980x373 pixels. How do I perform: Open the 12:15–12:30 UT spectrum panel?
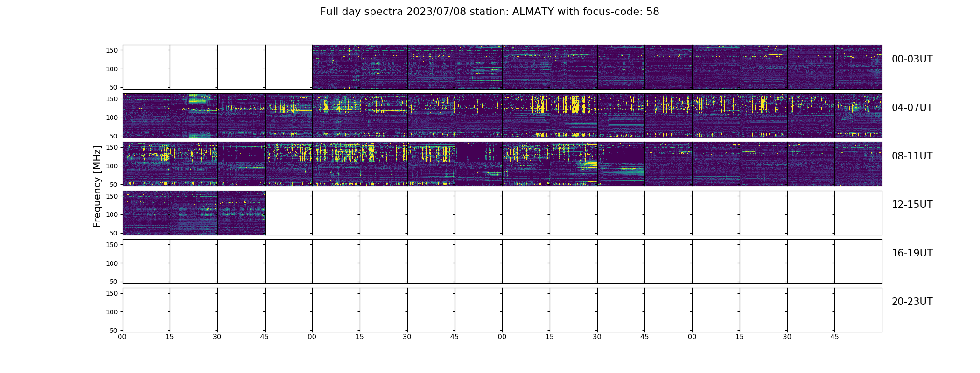(x=194, y=213)
